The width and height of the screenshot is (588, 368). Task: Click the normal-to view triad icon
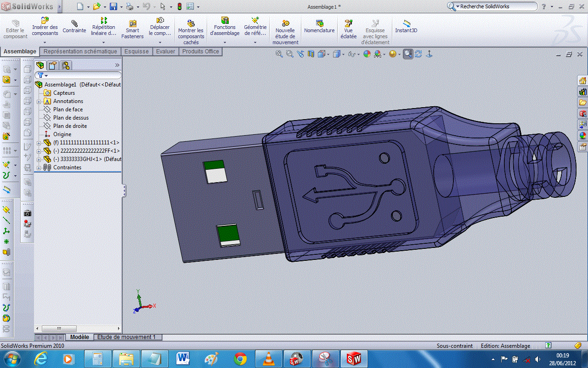point(429,54)
